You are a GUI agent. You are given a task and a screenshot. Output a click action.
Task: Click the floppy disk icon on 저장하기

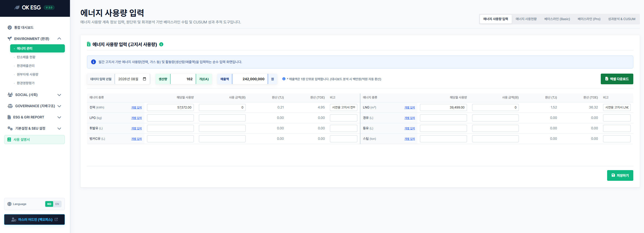pyautogui.click(x=613, y=175)
